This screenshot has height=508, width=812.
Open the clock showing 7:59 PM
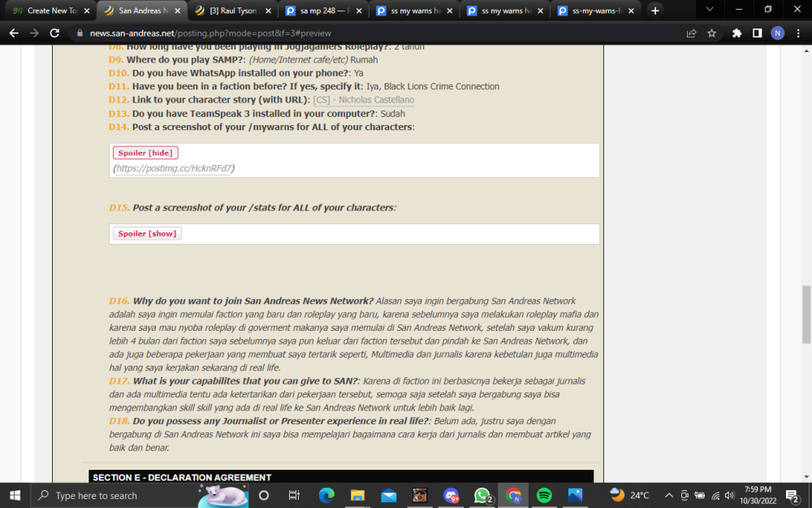tap(758, 495)
